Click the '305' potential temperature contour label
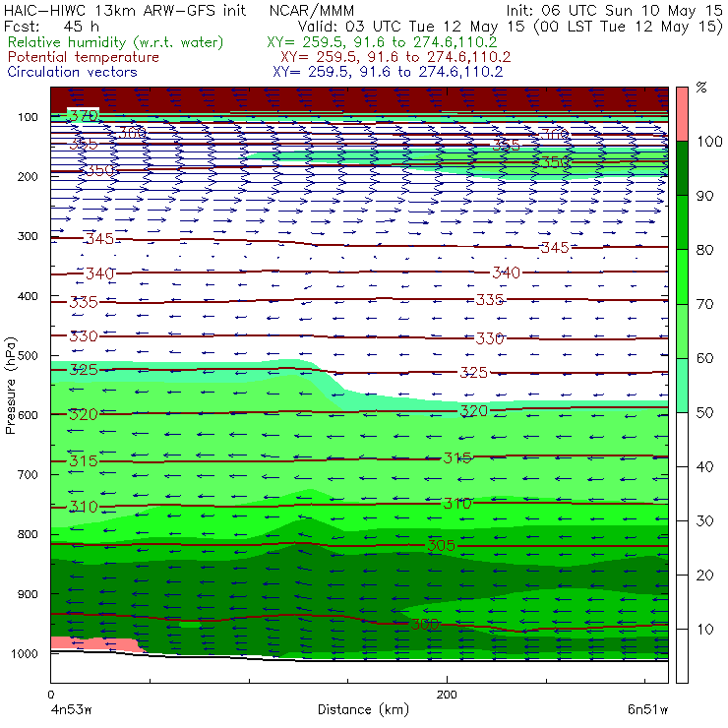 click(x=441, y=546)
